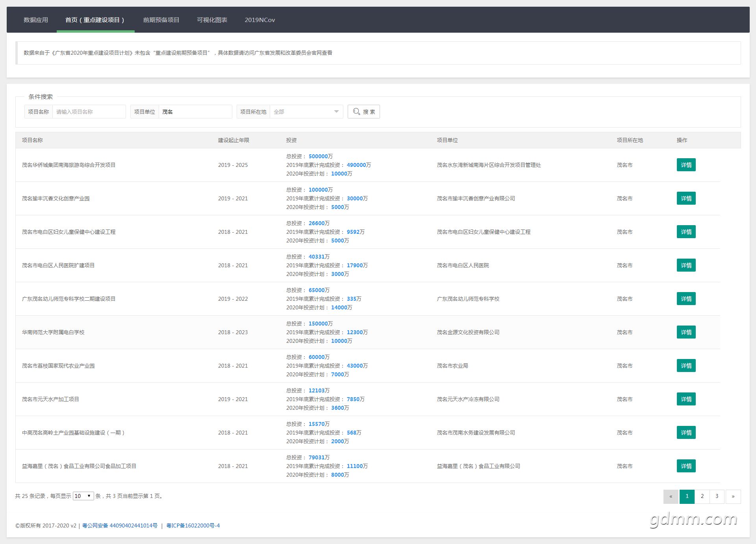Click unit name 茂名市农业局
Image resolution: width=756 pixels, height=544 pixels.
point(452,366)
